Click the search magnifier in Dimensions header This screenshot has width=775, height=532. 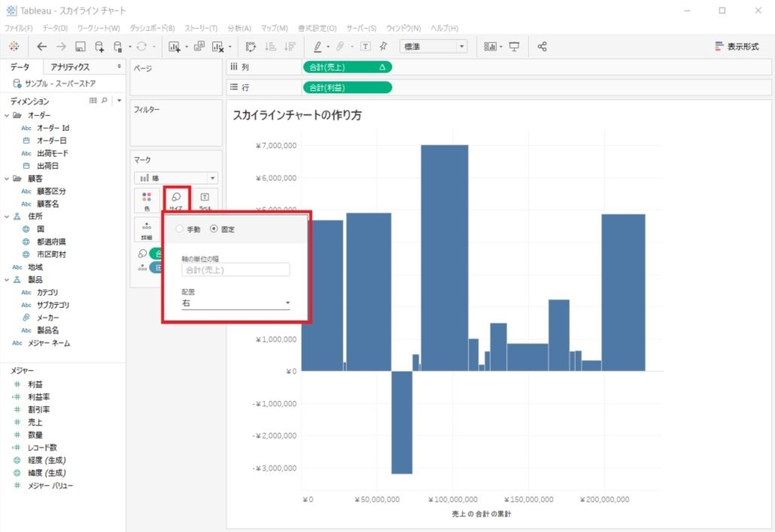tap(104, 101)
